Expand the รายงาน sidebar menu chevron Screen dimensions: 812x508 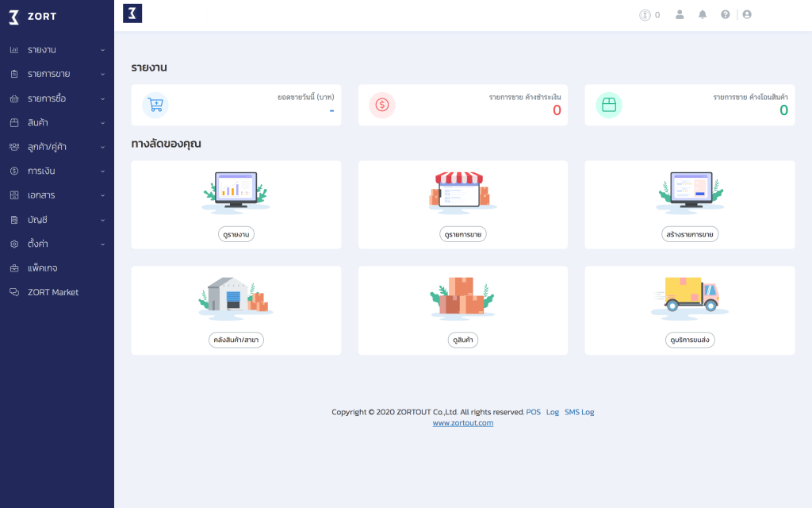[x=102, y=50]
